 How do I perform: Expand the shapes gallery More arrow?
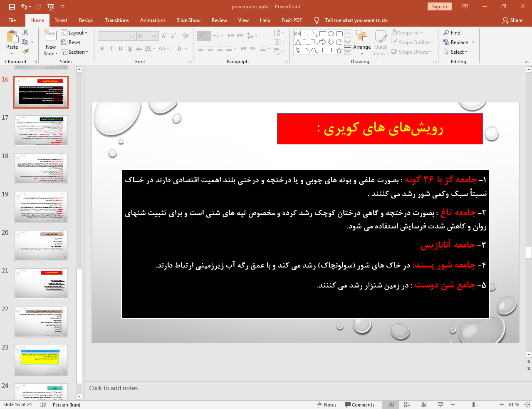(x=347, y=50)
